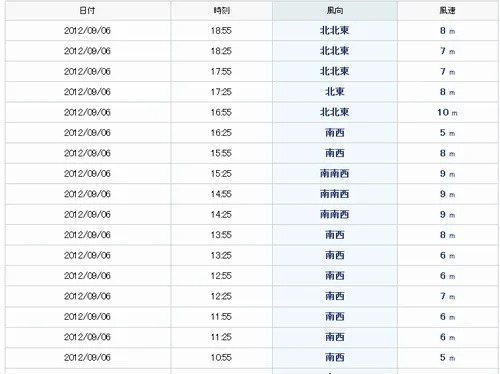
Task: Select the 7 m wind speed at 12:25
Action: tap(447, 296)
